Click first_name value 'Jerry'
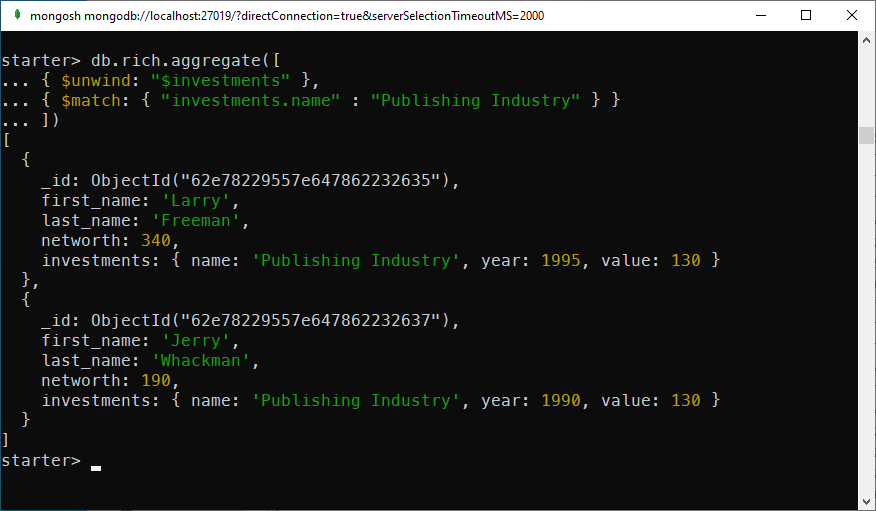The width and height of the screenshot is (876, 511). (196, 341)
